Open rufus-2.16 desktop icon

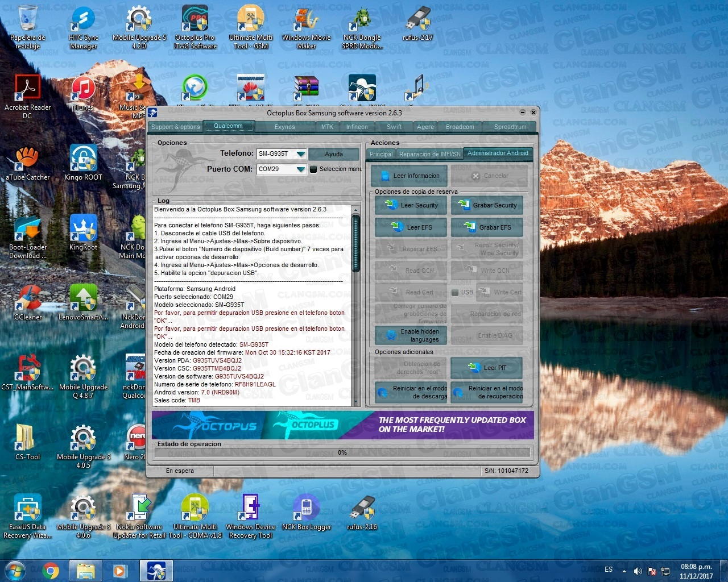click(x=362, y=512)
